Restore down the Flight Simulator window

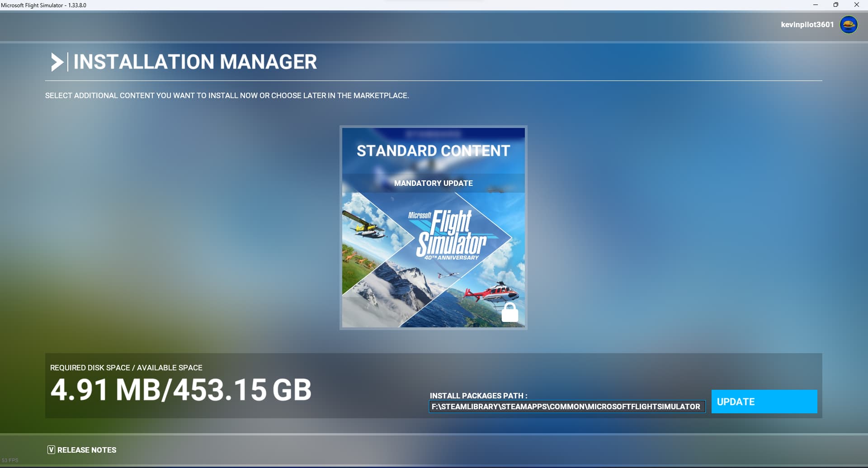836,5
